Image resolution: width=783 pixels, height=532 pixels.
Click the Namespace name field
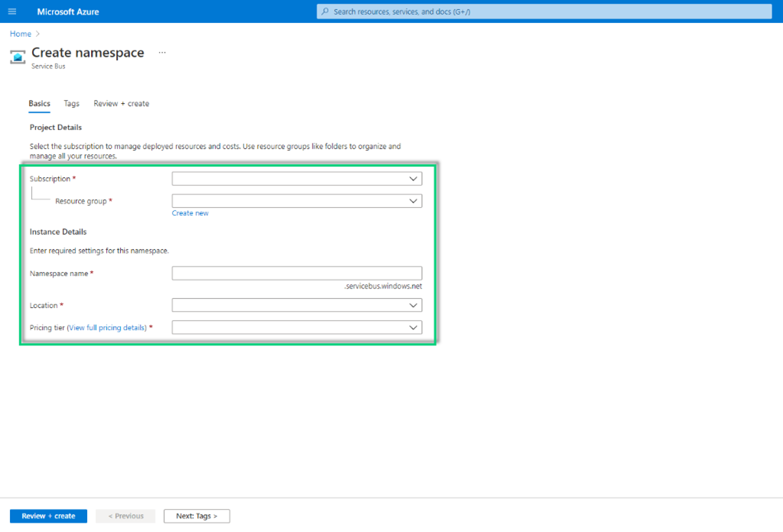pyautogui.click(x=297, y=273)
